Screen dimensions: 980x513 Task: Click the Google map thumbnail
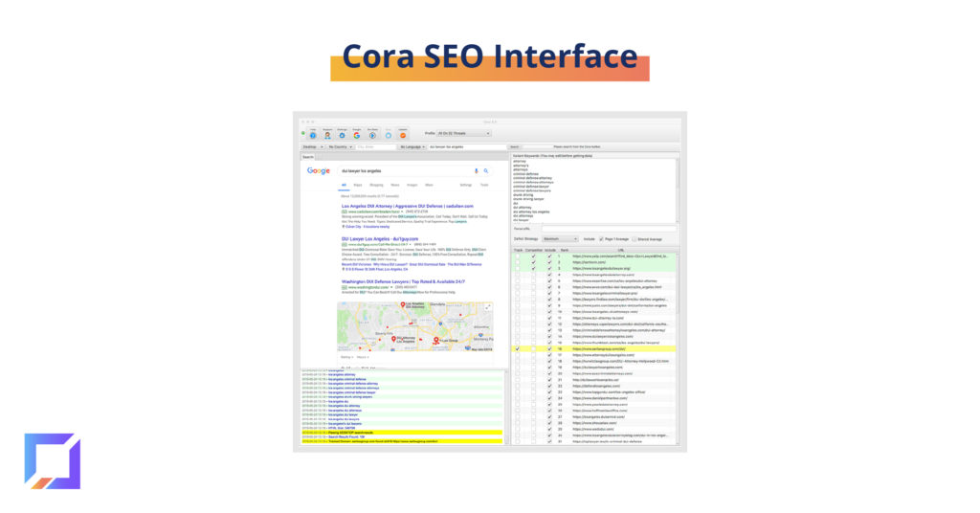coord(415,326)
